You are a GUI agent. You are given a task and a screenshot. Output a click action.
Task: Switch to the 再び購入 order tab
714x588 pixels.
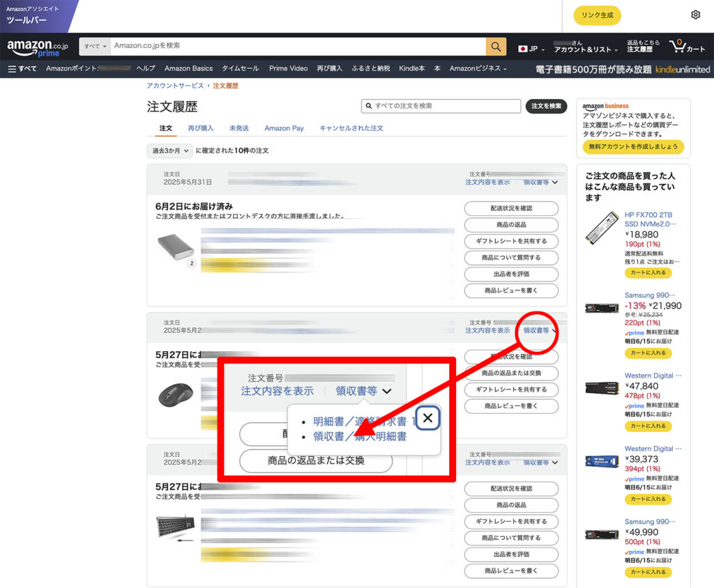point(201,128)
